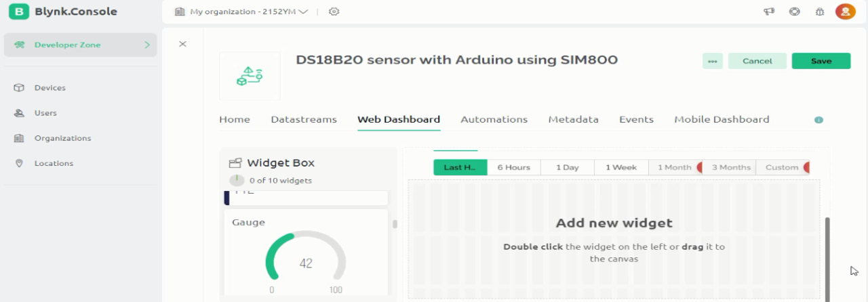This screenshot has width=868, height=302.
Task: Select 1 Day time range
Action: pos(568,167)
